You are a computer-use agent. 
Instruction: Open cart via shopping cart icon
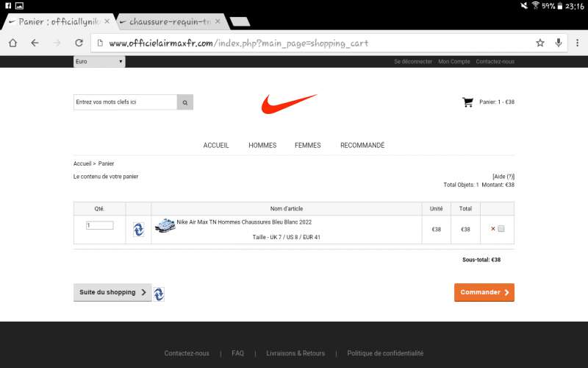click(x=467, y=102)
